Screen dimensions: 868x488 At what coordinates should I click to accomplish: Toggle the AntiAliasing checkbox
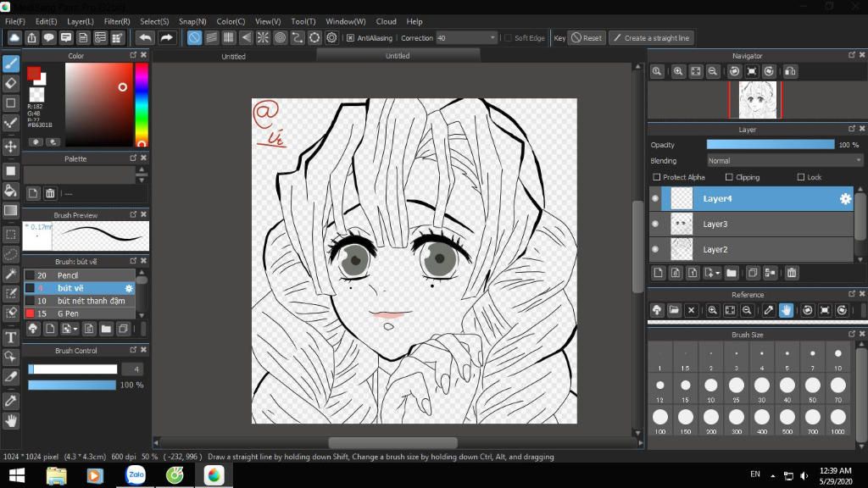coord(350,37)
